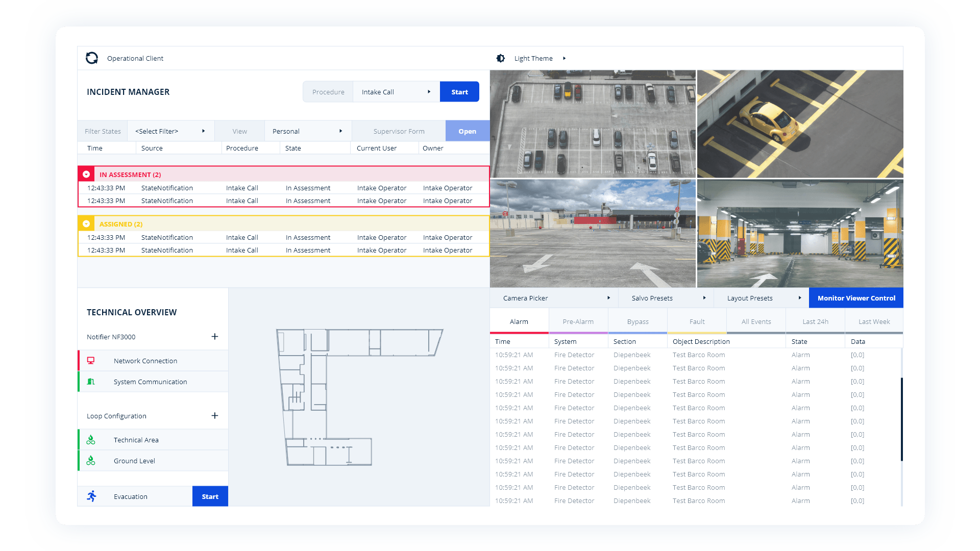980x551 pixels.
Task: Switch to the Alarm tab
Action: (x=519, y=321)
